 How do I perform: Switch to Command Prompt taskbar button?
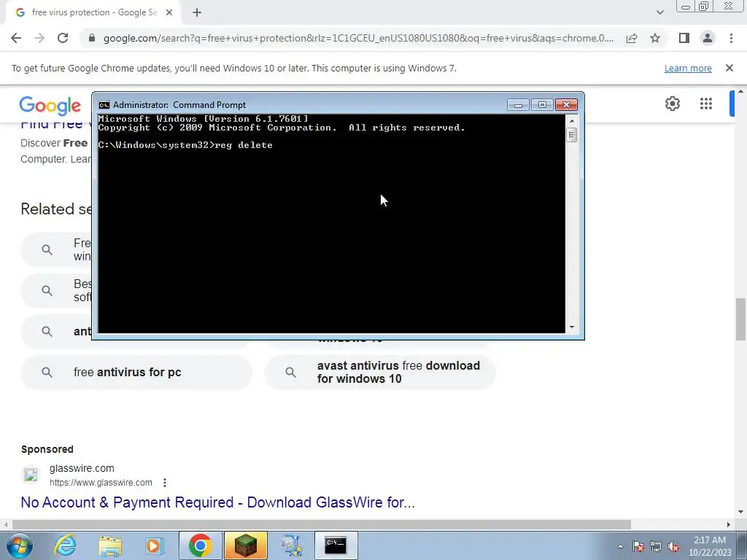click(x=336, y=545)
